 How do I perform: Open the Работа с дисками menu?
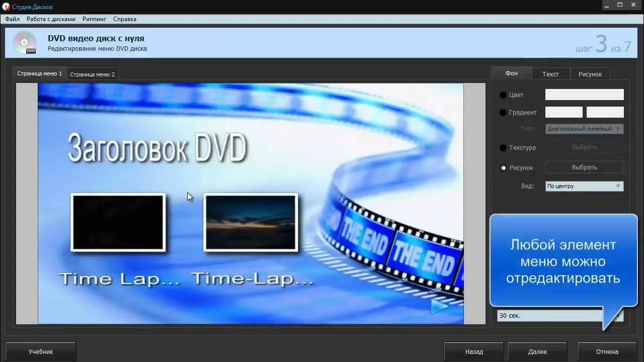[x=51, y=19]
